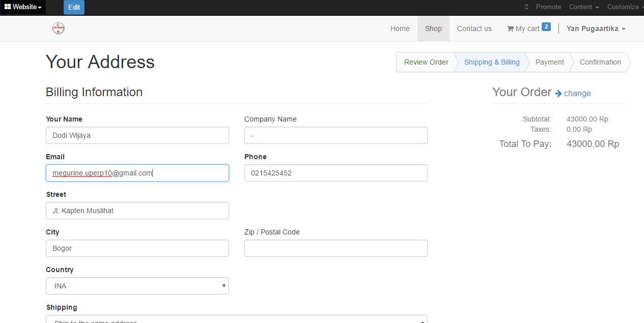Click the Edit button
644x323 pixels.
[x=74, y=7]
